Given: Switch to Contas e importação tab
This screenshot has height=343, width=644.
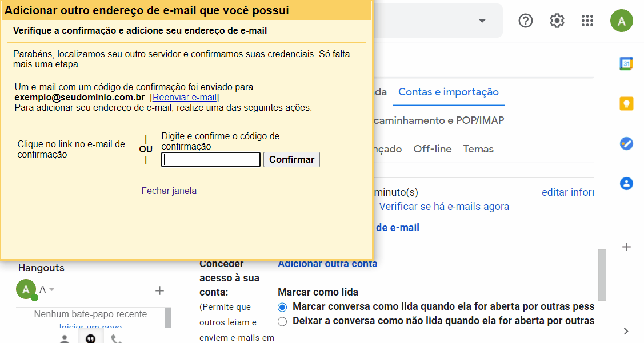Looking at the screenshot, I should [x=449, y=92].
